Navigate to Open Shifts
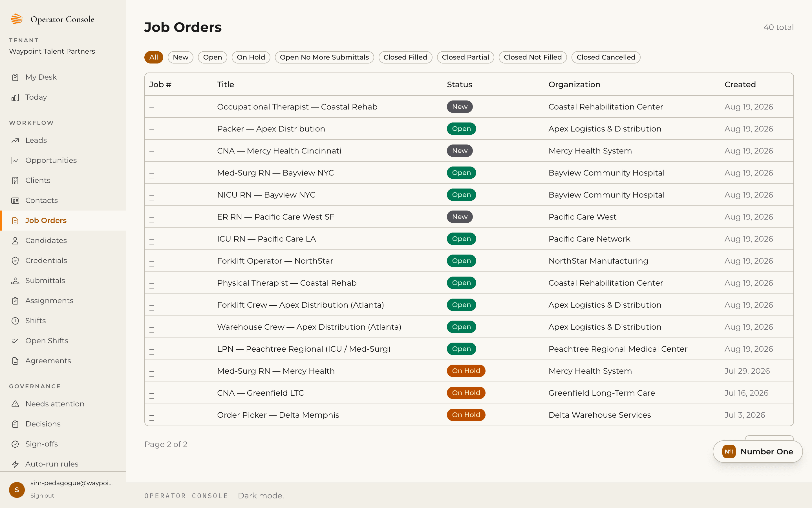The image size is (812, 508). (63, 341)
